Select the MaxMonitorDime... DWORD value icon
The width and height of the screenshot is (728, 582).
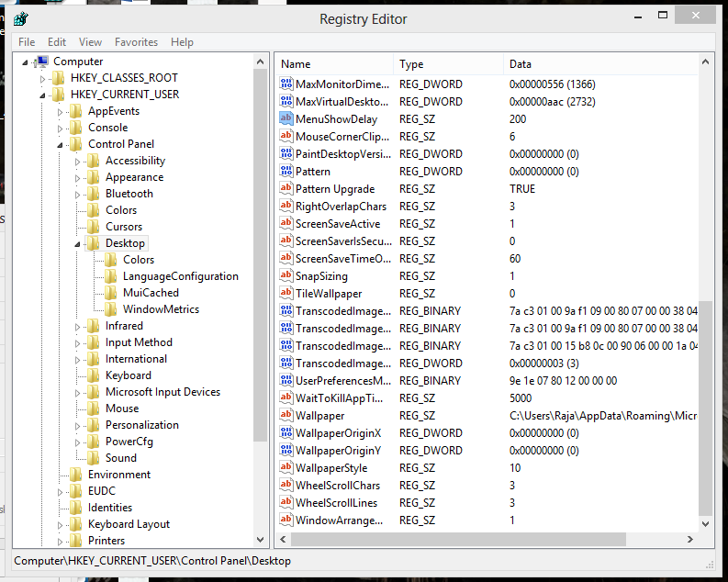click(286, 84)
